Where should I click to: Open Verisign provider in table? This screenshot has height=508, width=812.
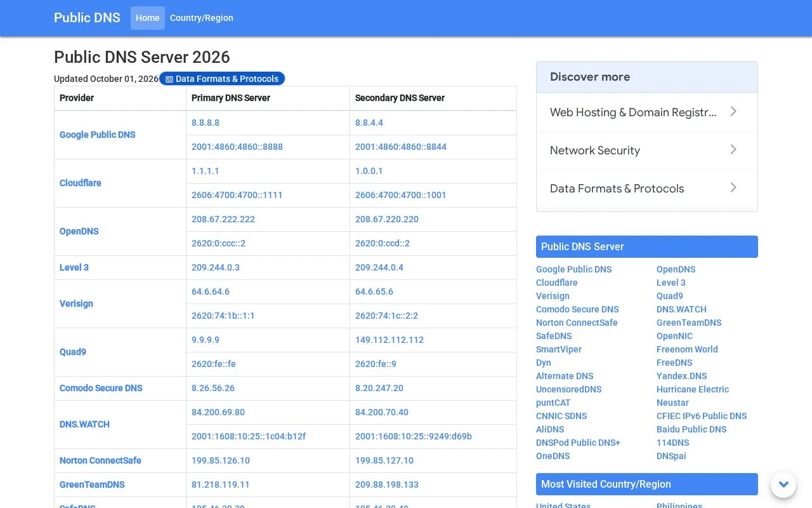coord(76,304)
